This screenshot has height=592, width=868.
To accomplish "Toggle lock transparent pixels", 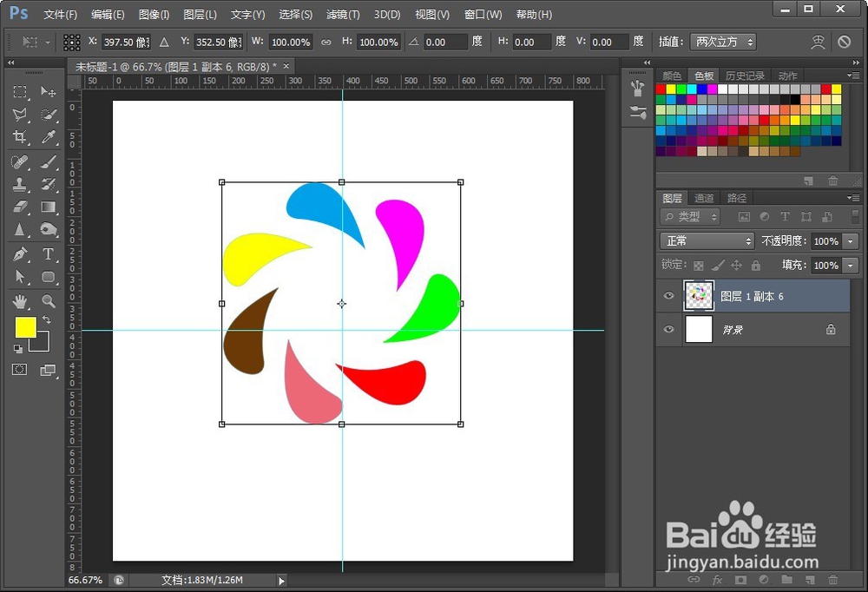I will click(699, 266).
